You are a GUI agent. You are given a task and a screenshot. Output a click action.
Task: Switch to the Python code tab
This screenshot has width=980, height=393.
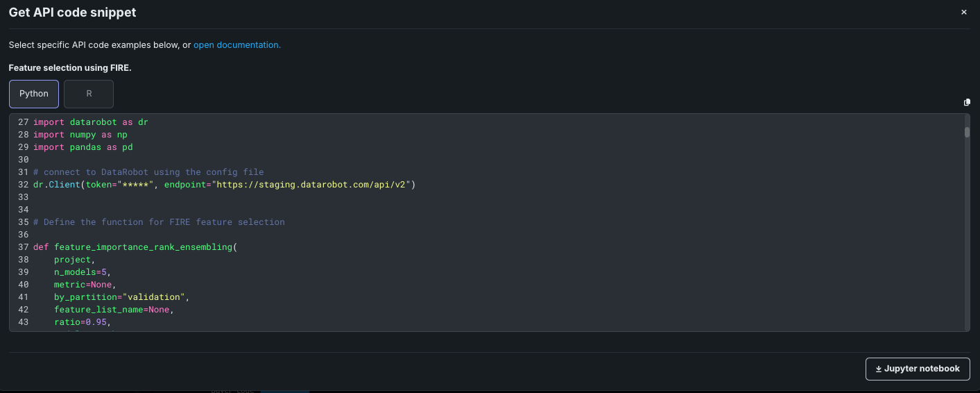(34, 94)
